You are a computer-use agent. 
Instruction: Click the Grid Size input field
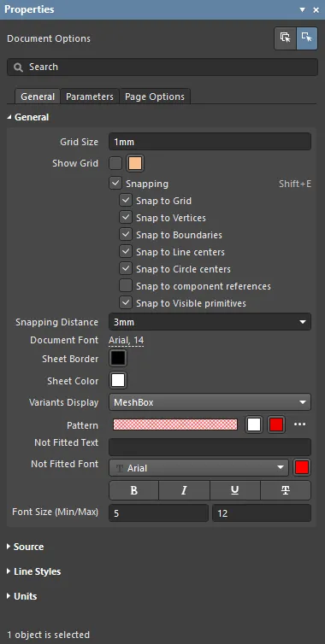pyautogui.click(x=210, y=142)
